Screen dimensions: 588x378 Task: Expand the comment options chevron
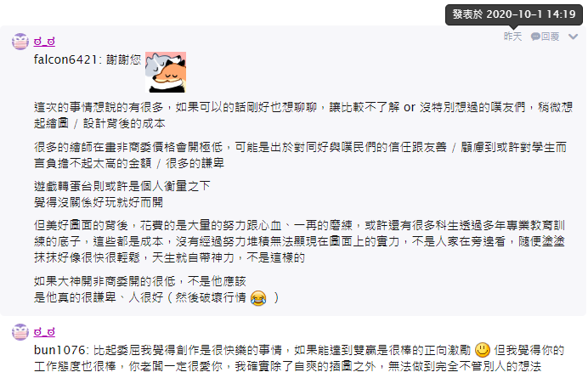pyautogui.click(x=573, y=37)
